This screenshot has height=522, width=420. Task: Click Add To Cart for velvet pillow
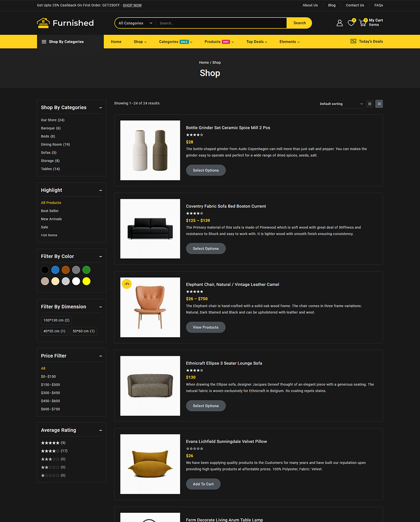203,484
